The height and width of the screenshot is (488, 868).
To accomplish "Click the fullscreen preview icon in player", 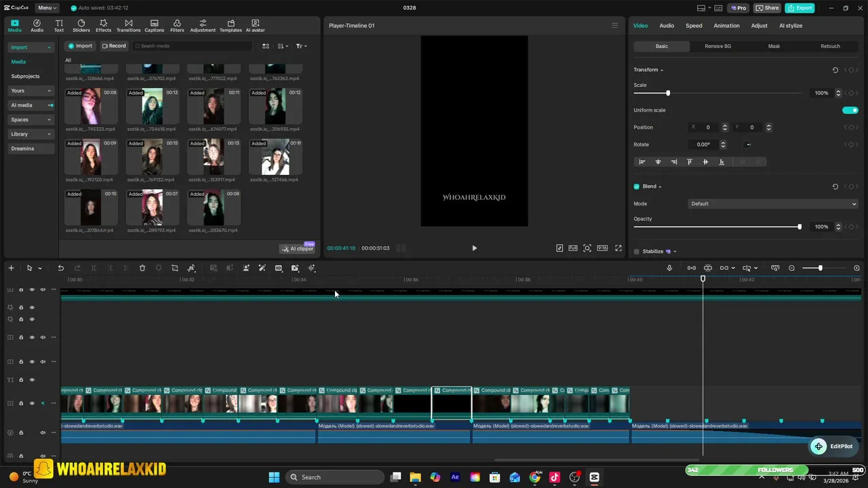I will click(618, 248).
